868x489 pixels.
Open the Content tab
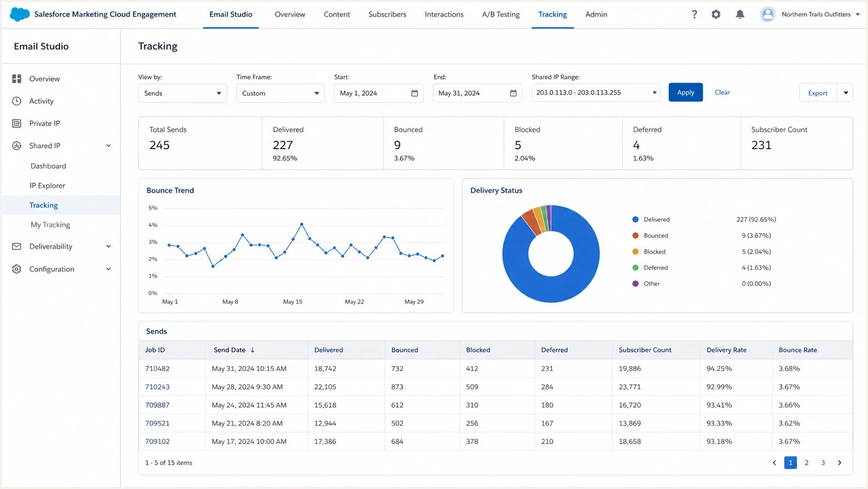(x=337, y=15)
